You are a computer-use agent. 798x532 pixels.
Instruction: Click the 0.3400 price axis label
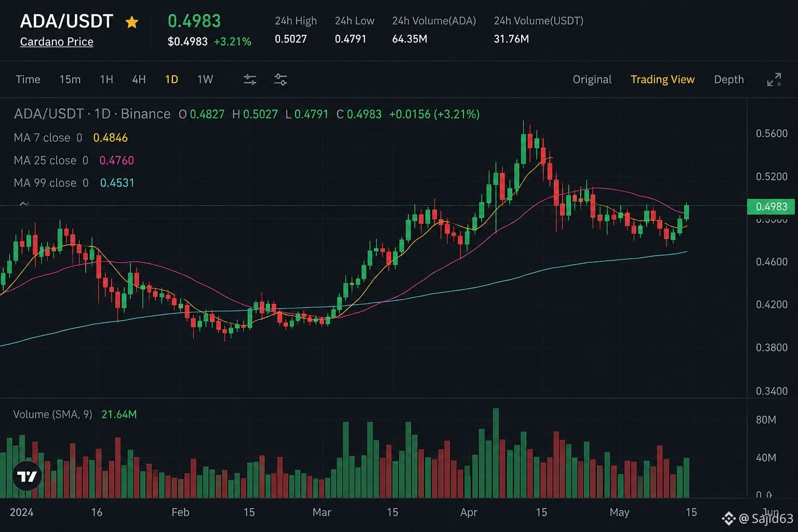coord(772,391)
